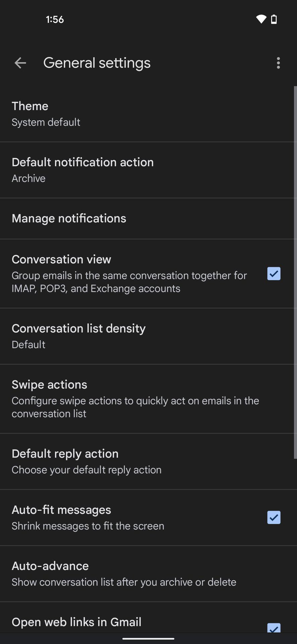Tap the 'Shrink messages to fit the screen' description
This screenshot has height=644, width=297.
(x=88, y=526)
